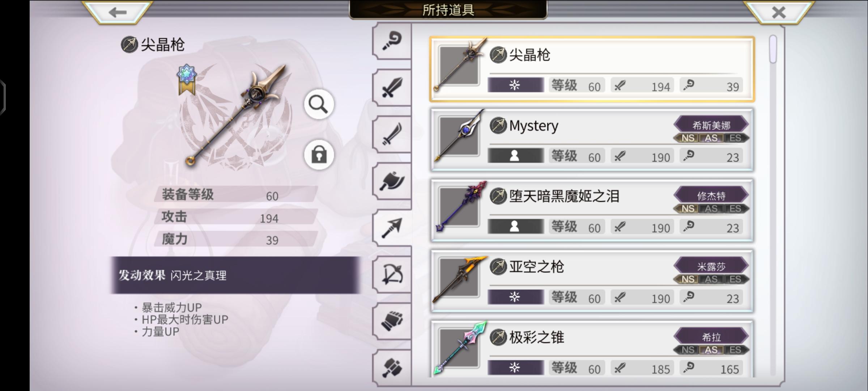Select the bow weapon category tab

pyautogui.click(x=392, y=275)
